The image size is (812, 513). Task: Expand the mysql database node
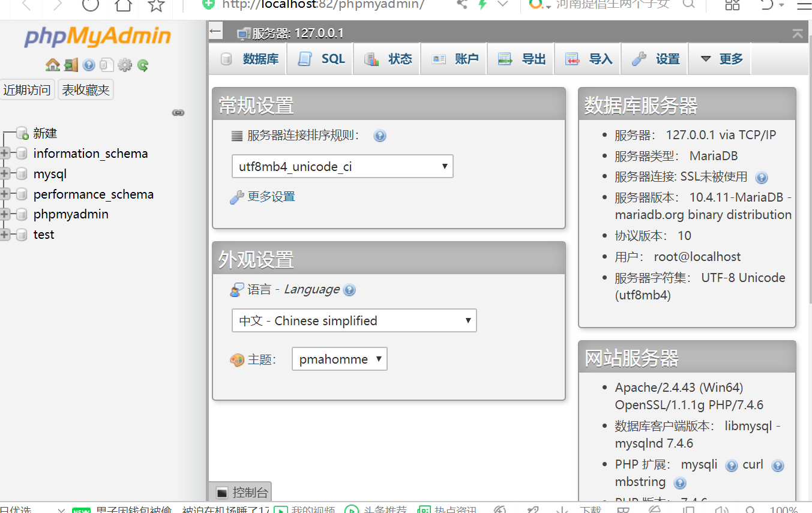tap(5, 174)
